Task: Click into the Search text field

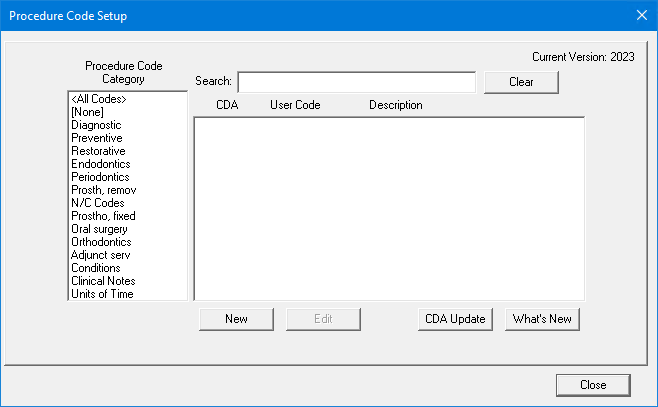Action: click(x=356, y=82)
